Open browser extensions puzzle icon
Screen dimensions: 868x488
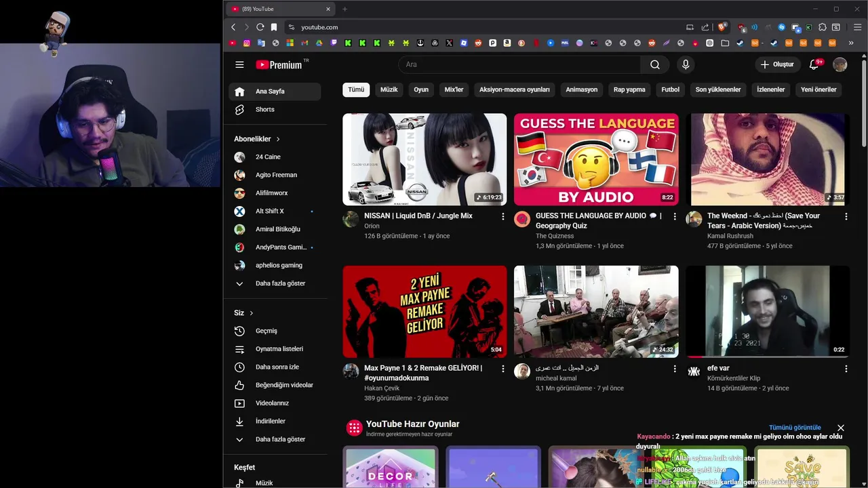(823, 27)
